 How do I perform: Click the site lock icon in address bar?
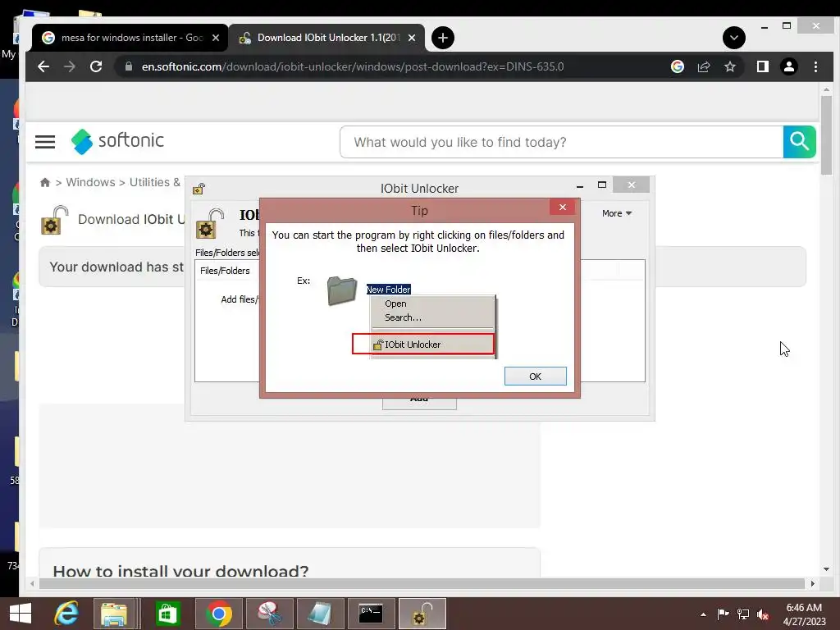pos(128,66)
